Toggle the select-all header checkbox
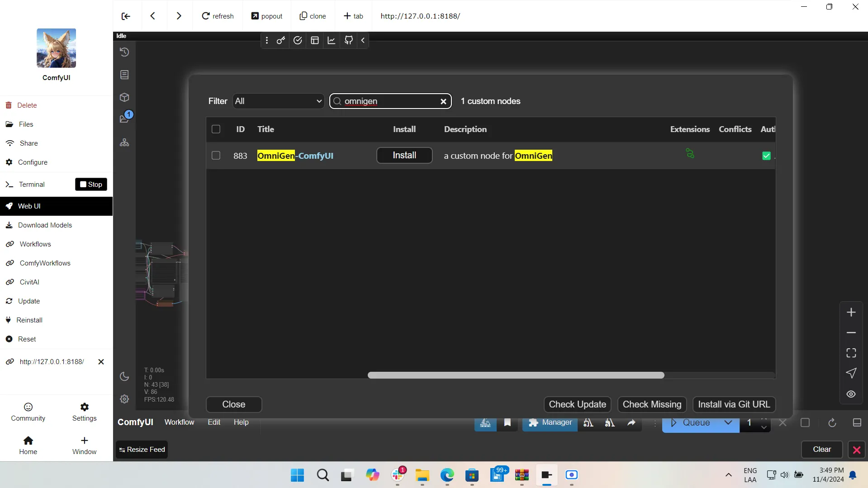The height and width of the screenshot is (488, 868). point(216,129)
